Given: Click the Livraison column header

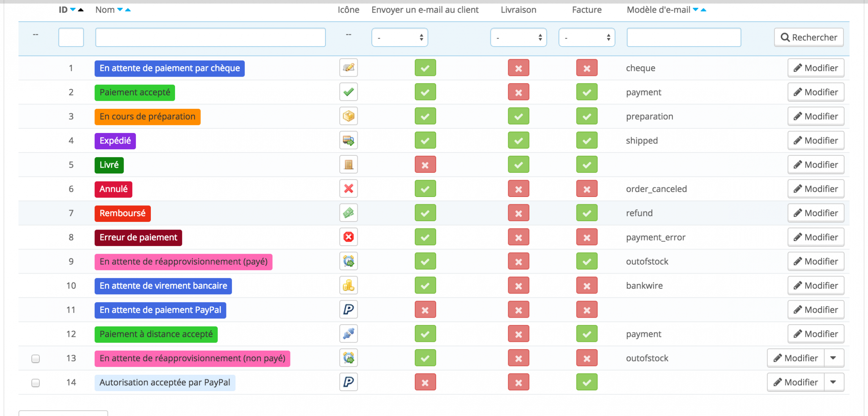Looking at the screenshot, I should 518,10.
